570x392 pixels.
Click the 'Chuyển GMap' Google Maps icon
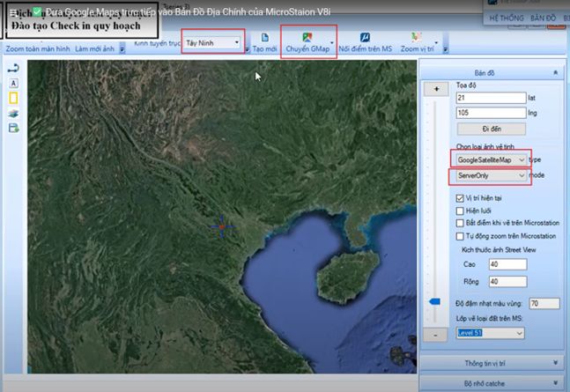pyautogui.click(x=307, y=37)
